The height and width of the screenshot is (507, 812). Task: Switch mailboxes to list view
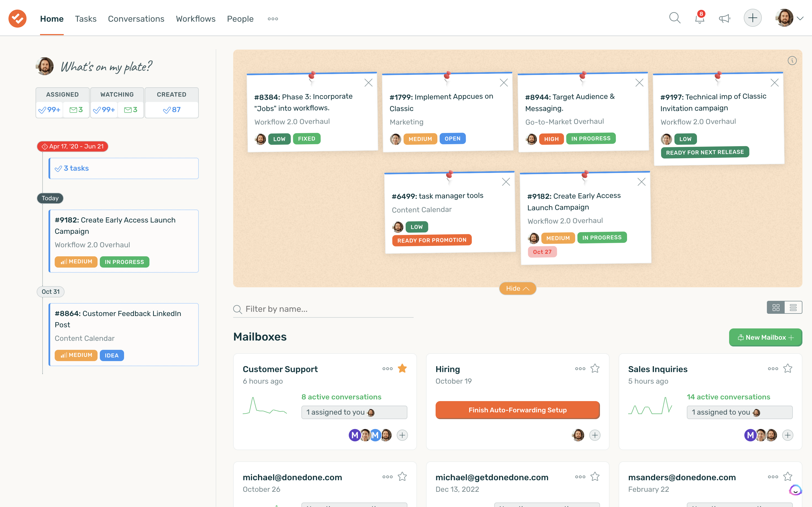point(793,307)
